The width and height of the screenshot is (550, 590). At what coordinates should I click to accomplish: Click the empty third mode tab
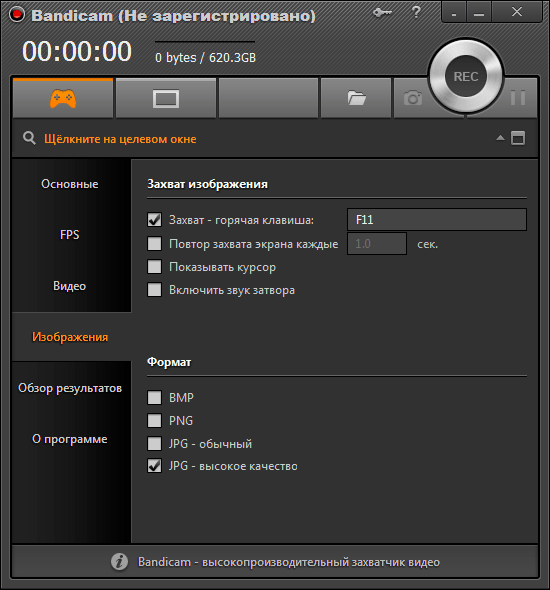(x=269, y=99)
